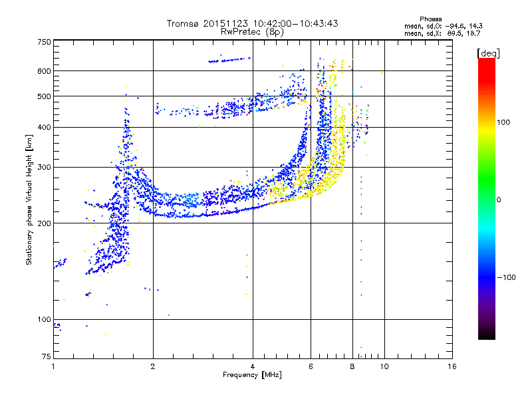Screen dimensions: 532x399
Task: Click the "RwPretec (8p)" subtitle
Action: (252, 32)
